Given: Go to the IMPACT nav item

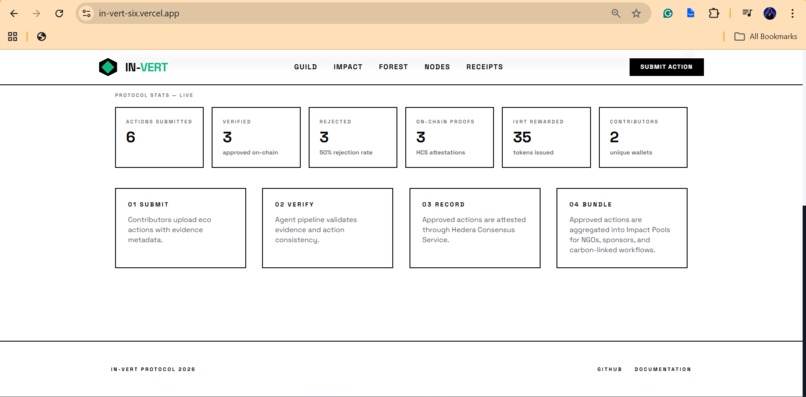Looking at the screenshot, I should point(348,67).
